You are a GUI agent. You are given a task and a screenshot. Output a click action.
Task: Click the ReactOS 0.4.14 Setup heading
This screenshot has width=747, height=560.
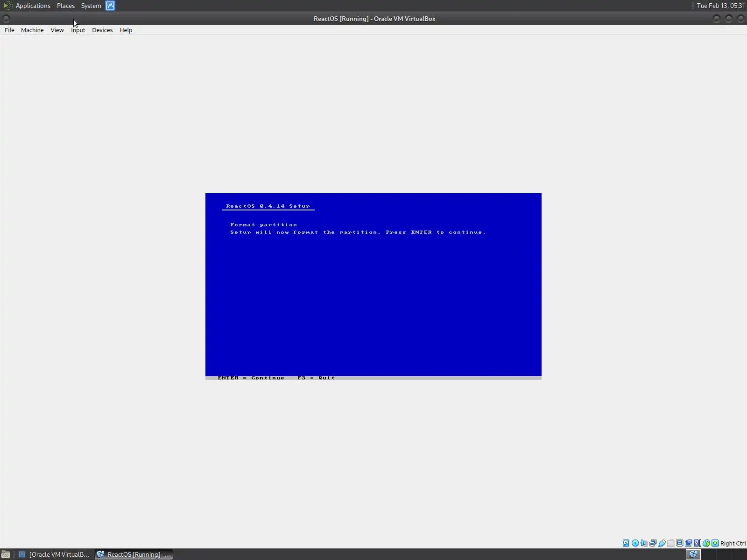(268, 206)
